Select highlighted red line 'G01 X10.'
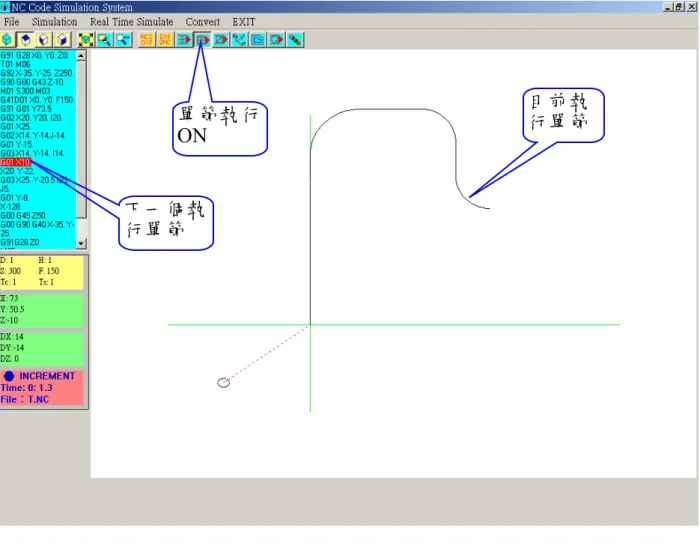 pos(16,162)
